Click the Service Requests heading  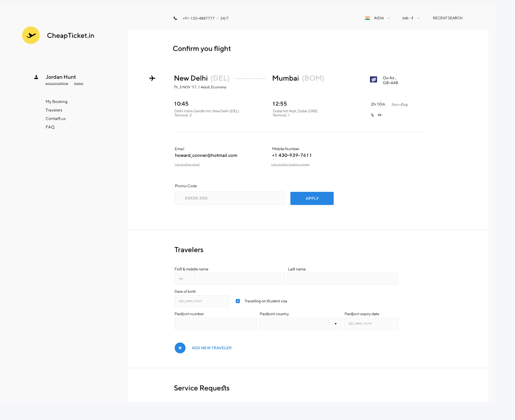[x=202, y=388]
